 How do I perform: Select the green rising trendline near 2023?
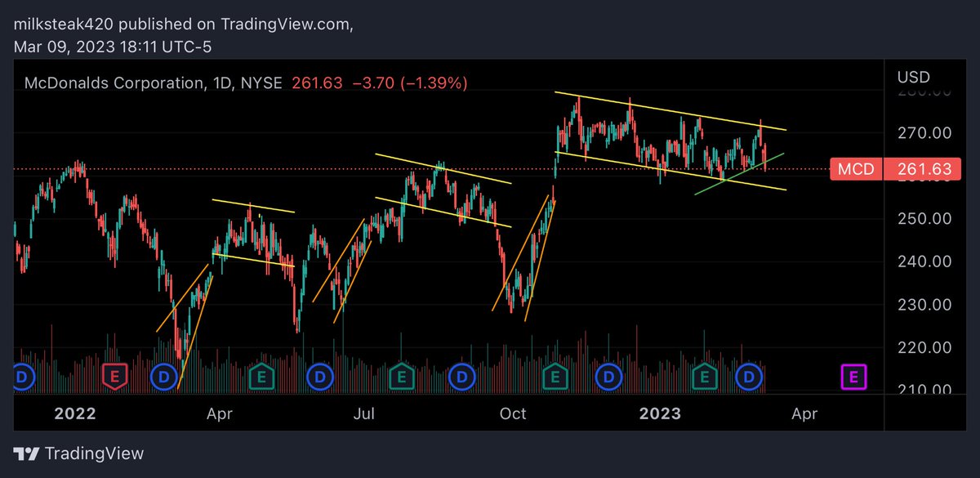pos(740,173)
